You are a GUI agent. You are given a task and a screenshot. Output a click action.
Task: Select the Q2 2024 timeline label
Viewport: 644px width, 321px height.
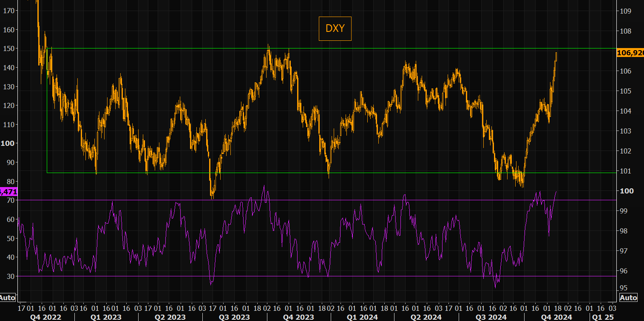click(426, 317)
